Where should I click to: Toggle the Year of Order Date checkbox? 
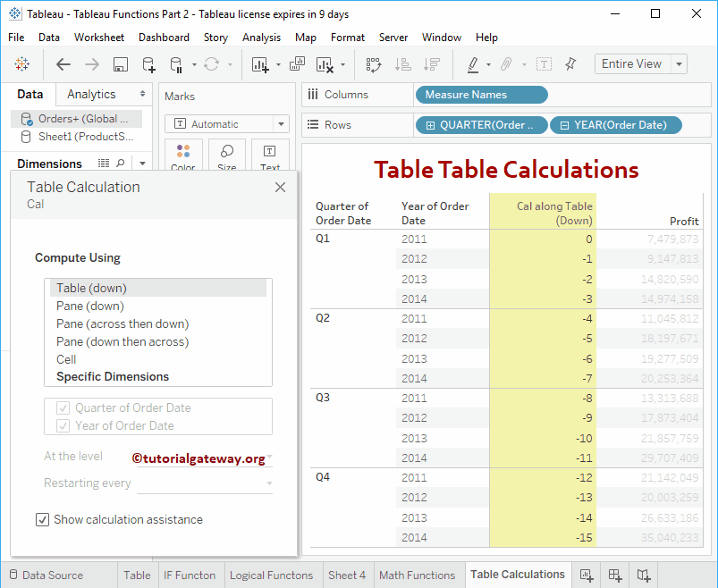point(62,425)
